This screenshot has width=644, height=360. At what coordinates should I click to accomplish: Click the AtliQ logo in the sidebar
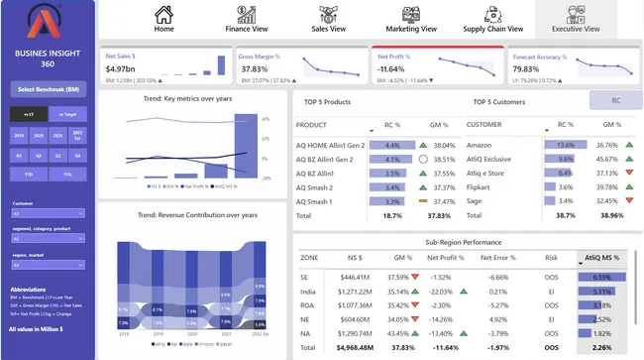pos(44,21)
